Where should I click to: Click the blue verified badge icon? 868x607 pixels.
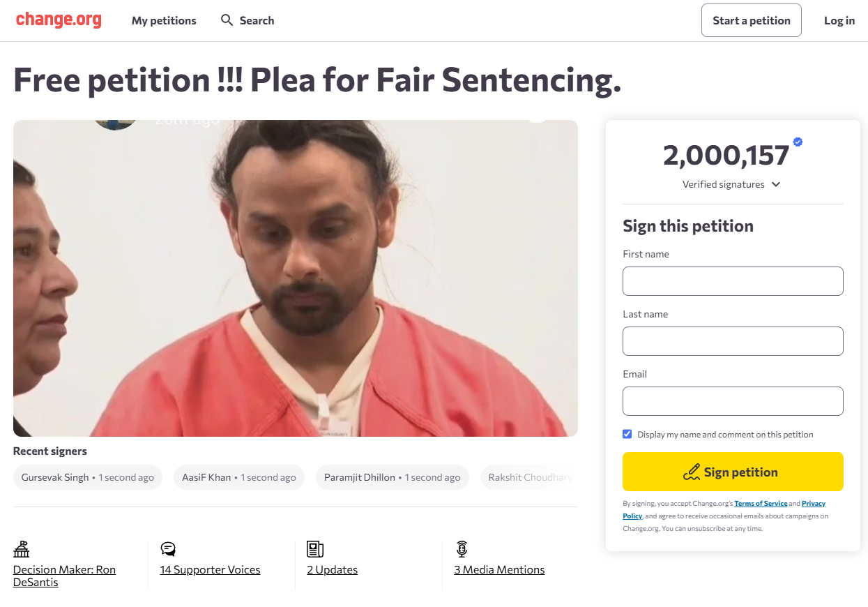(798, 142)
